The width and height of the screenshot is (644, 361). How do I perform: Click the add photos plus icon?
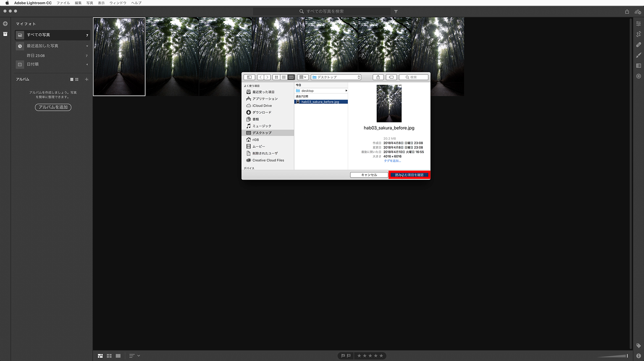click(5, 24)
